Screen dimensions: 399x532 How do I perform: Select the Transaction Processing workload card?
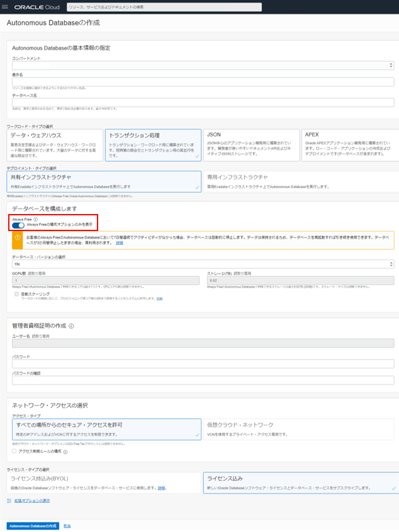click(153, 145)
